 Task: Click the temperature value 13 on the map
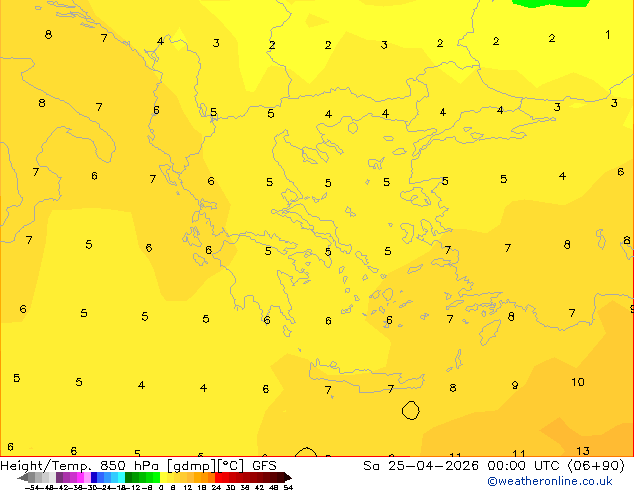pyautogui.click(x=583, y=451)
